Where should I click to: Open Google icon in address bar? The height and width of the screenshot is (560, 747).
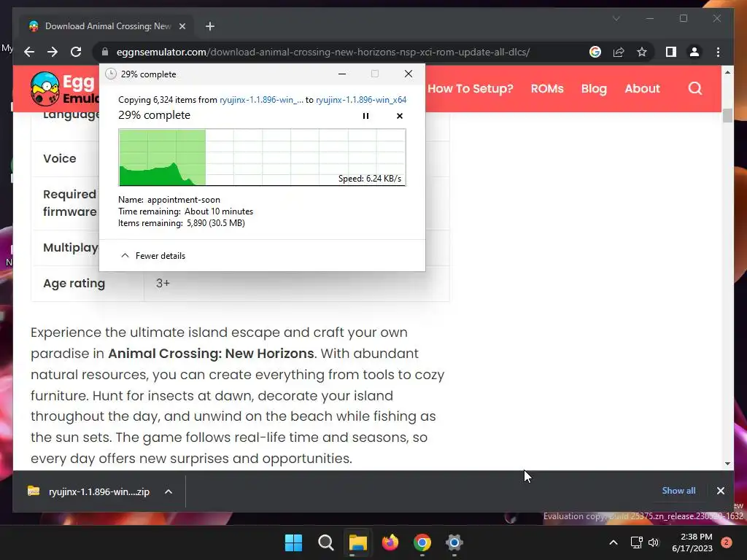595,52
